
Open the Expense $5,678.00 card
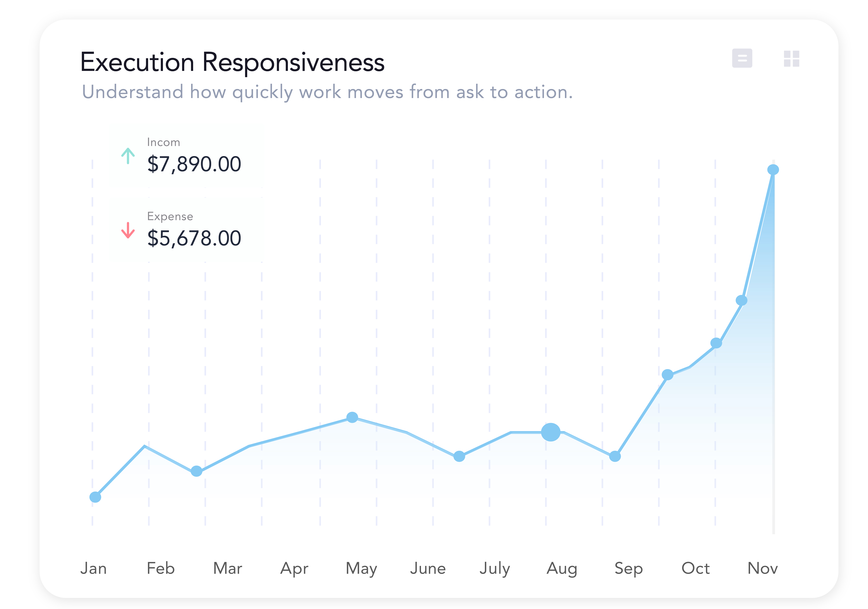click(186, 230)
